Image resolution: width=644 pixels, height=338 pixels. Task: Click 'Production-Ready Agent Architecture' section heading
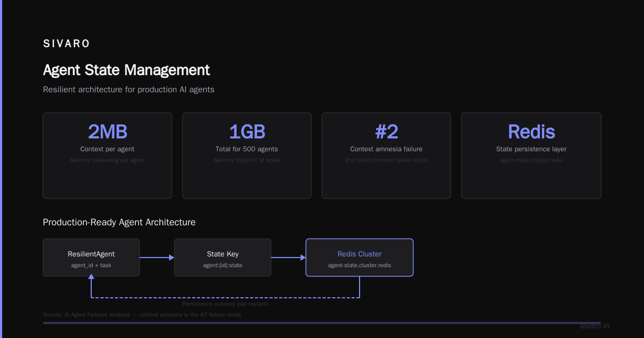(119, 222)
